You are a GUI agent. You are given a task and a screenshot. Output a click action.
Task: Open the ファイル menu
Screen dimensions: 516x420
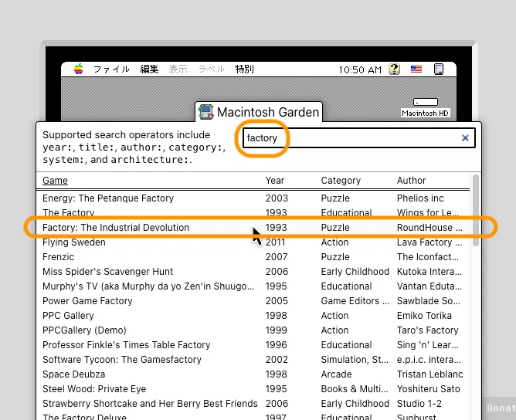[111, 69]
